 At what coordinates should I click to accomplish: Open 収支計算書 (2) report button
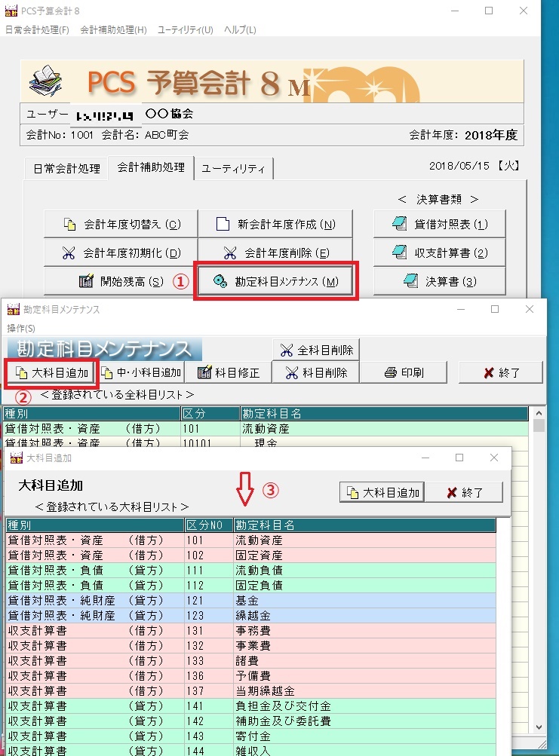point(439,253)
